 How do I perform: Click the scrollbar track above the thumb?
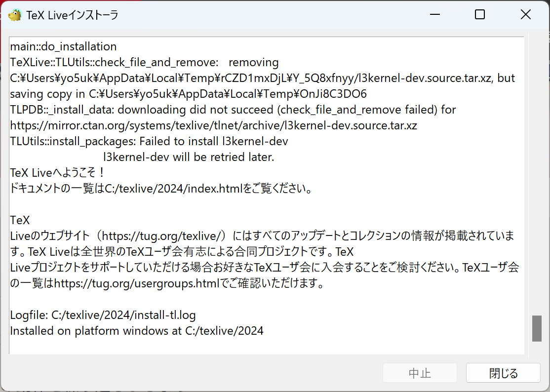pyautogui.click(x=537, y=173)
